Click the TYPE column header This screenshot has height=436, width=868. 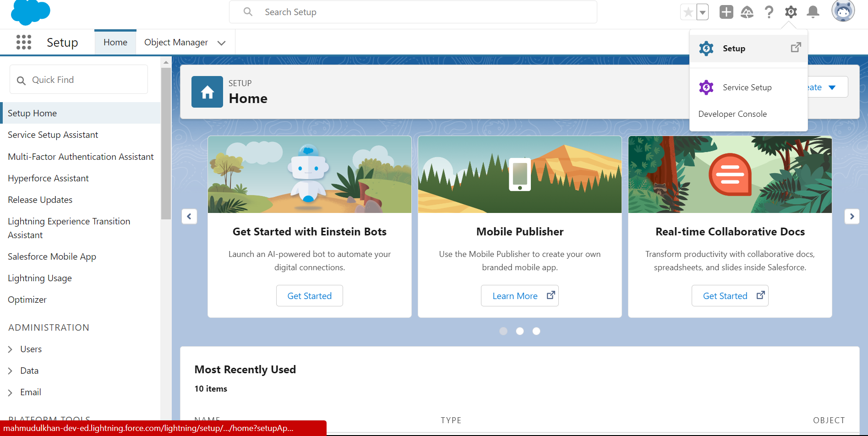pyautogui.click(x=451, y=420)
